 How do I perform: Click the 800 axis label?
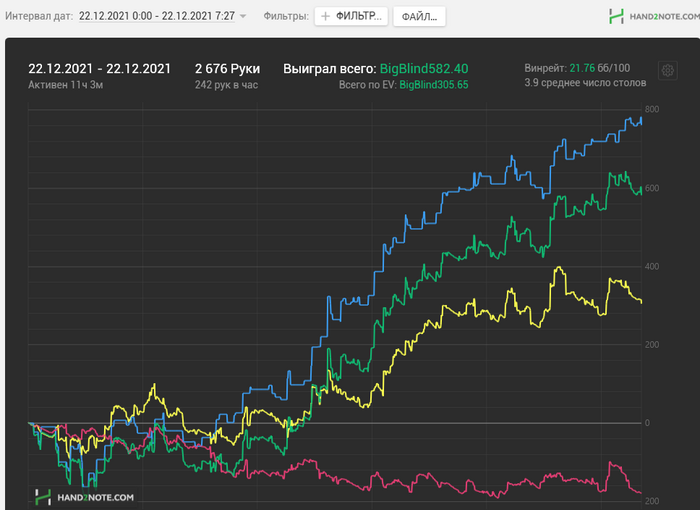pyautogui.click(x=652, y=109)
